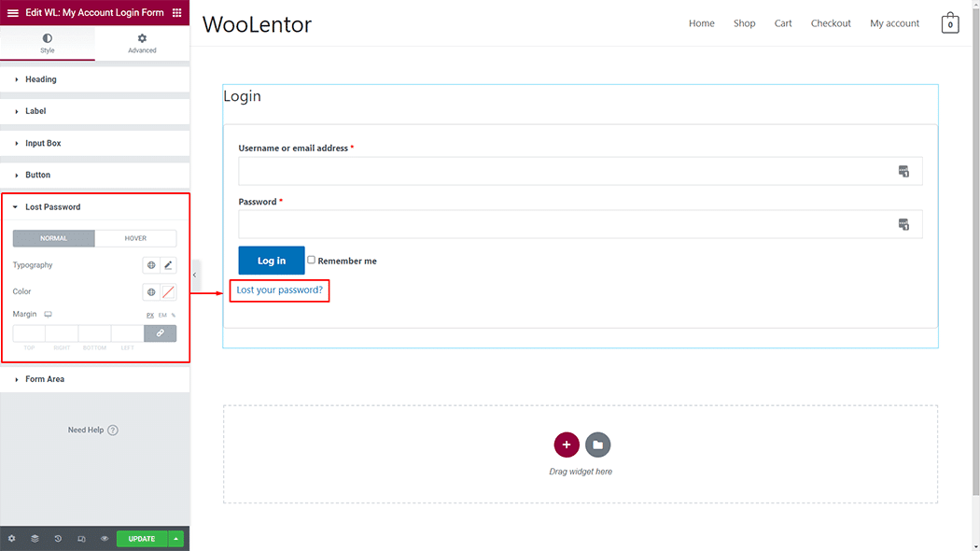Click the Lost your password link
Viewport: 980px width, 551px height.
tap(279, 290)
